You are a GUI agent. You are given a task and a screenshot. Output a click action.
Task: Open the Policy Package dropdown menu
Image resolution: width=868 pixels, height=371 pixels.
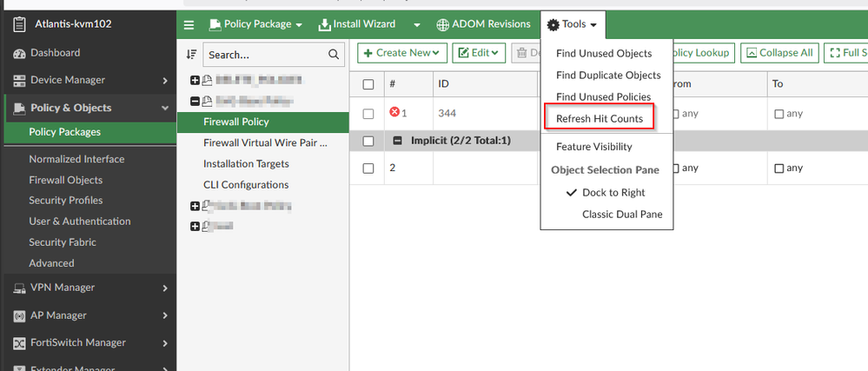click(x=255, y=24)
